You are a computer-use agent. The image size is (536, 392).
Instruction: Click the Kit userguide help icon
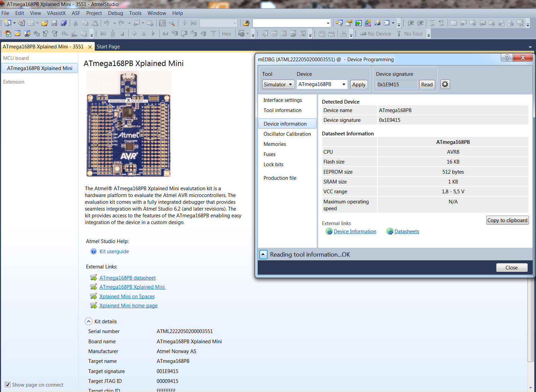tap(93, 252)
